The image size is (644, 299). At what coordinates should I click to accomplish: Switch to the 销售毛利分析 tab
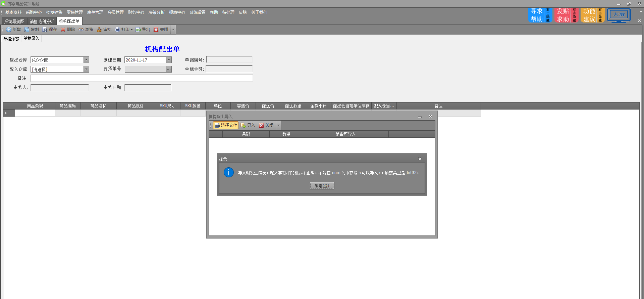coord(42,22)
